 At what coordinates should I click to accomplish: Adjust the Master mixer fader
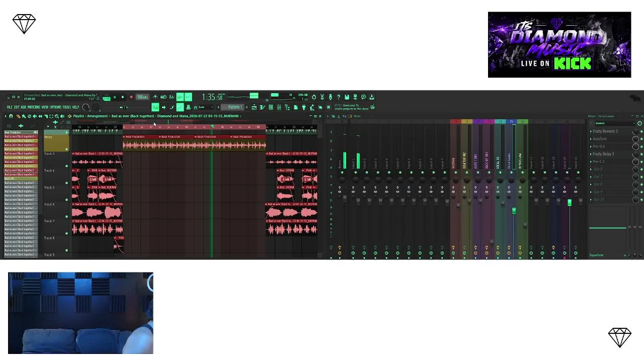pyautogui.click(x=345, y=197)
